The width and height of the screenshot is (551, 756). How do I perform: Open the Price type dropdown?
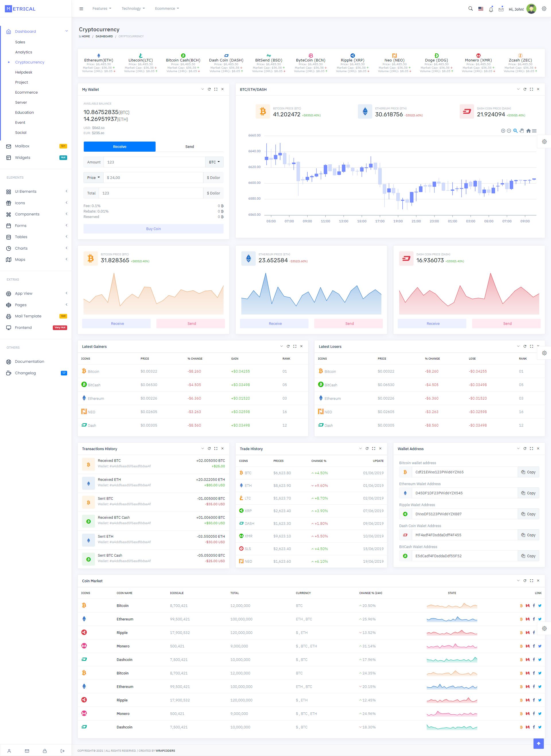click(93, 178)
